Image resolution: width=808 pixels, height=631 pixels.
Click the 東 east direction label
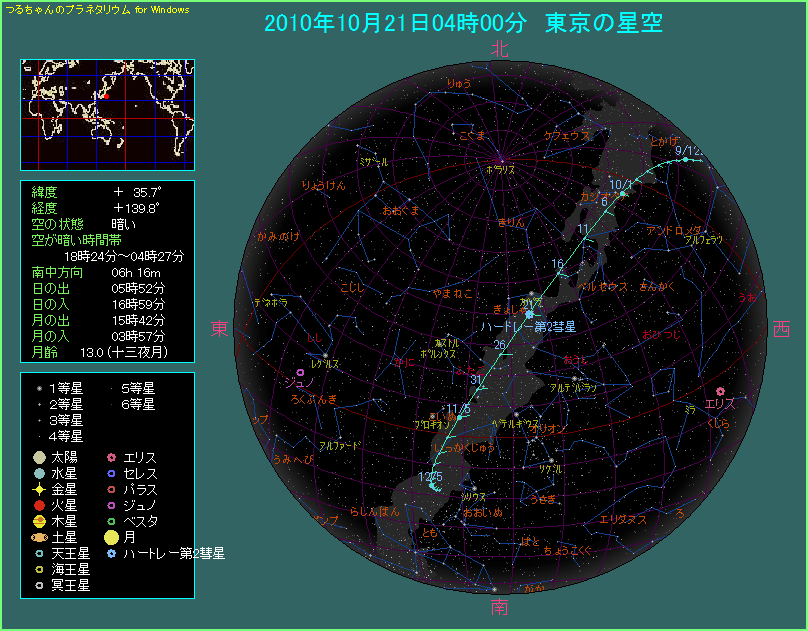(x=219, y=329)
